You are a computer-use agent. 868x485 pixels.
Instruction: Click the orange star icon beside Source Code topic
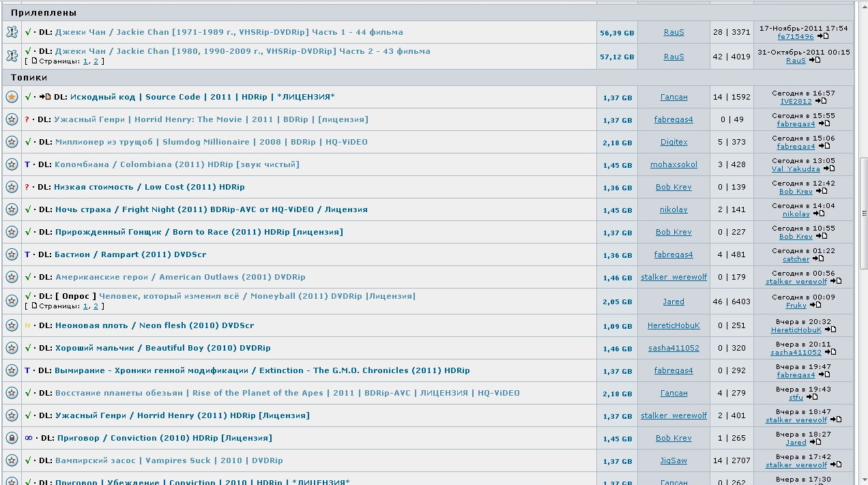pyautogui.click(x=12, y=97)
